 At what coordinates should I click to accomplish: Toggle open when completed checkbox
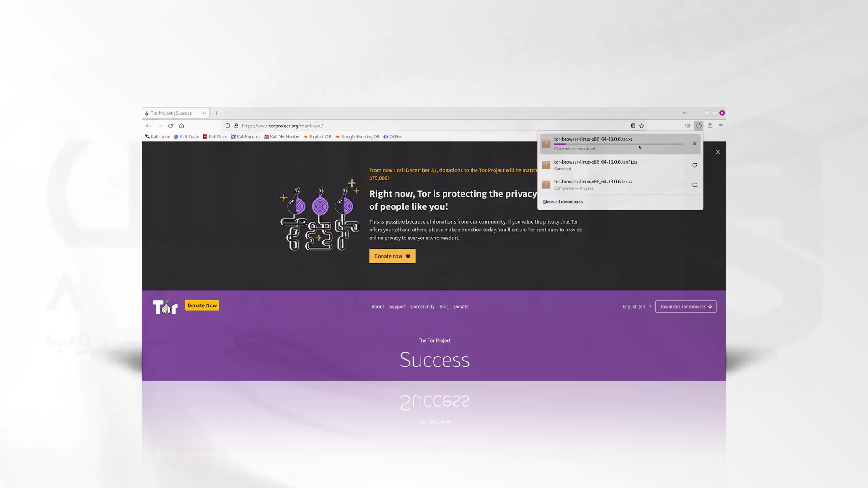(x=574, y=148)
